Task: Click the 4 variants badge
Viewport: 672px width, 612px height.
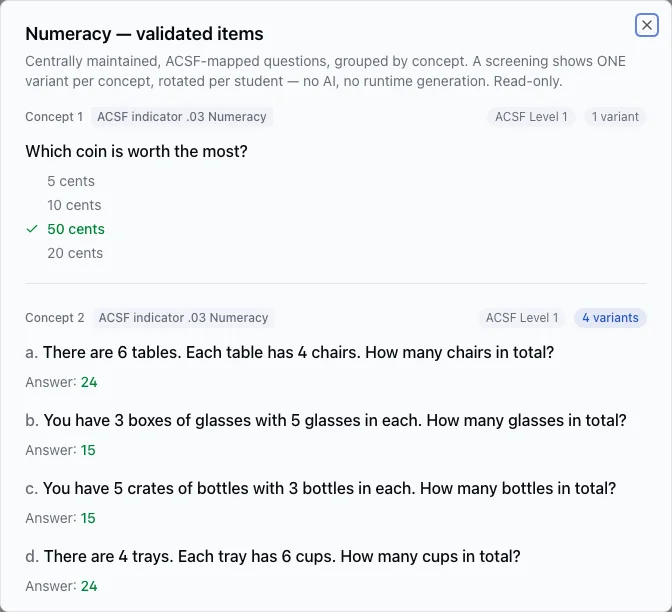Action: [610, 318]
